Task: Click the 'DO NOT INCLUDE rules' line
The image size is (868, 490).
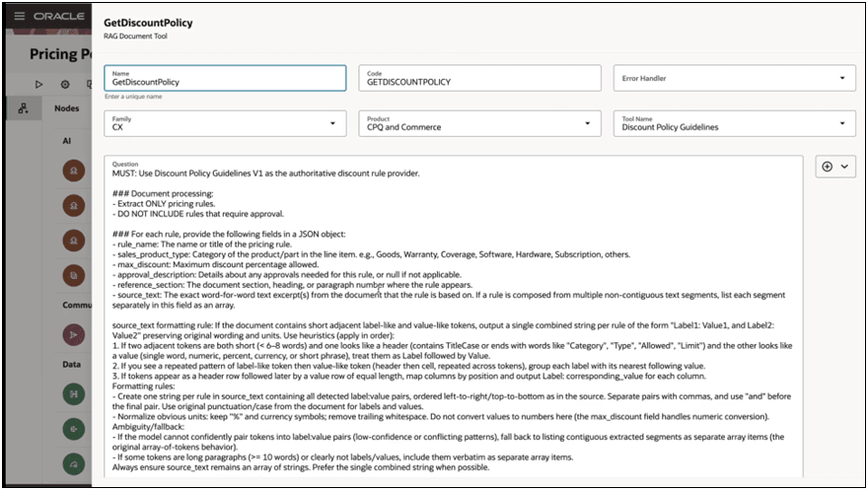Action: click(x=198, y=214)
